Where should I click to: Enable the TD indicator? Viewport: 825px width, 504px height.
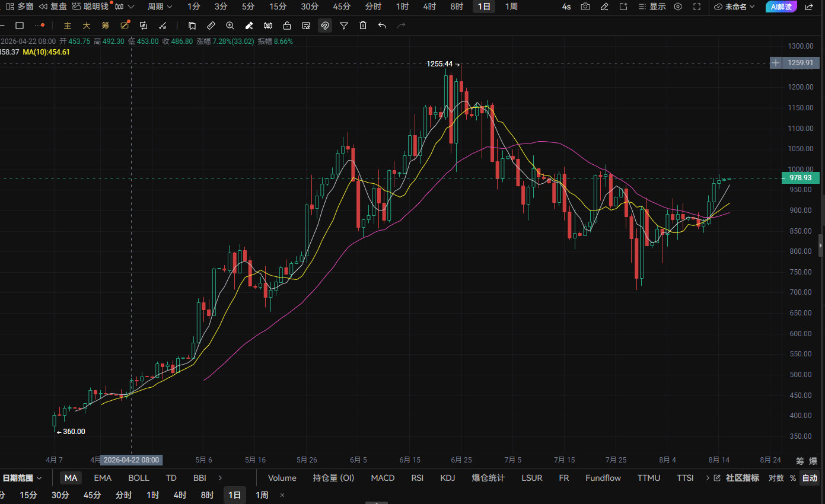(171, 478)
